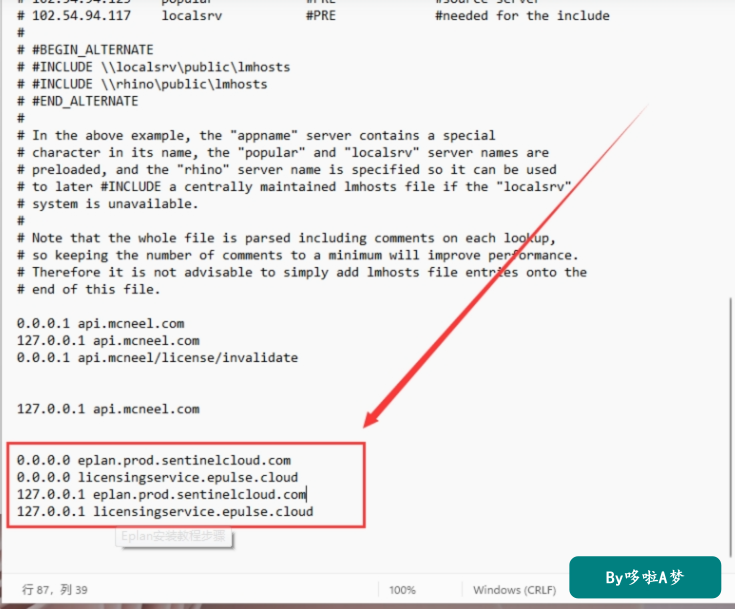Click the line and column position indicator
The height and width of the screenshot is (609, 735).
point(55,590)
